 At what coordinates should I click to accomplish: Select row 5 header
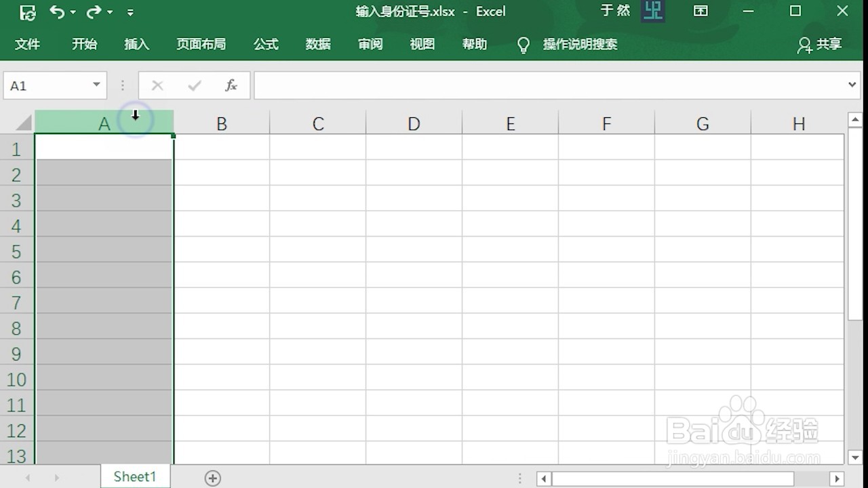point(16,251)
